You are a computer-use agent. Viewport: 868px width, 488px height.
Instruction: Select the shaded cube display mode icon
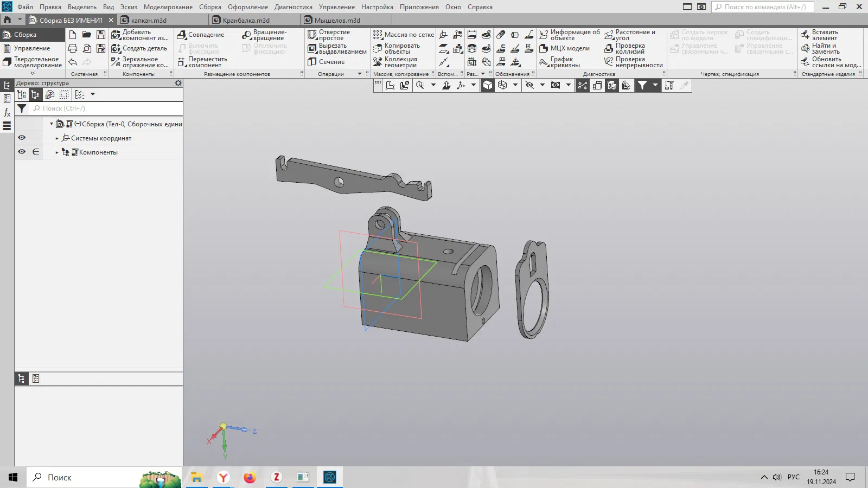pos(488,85)
